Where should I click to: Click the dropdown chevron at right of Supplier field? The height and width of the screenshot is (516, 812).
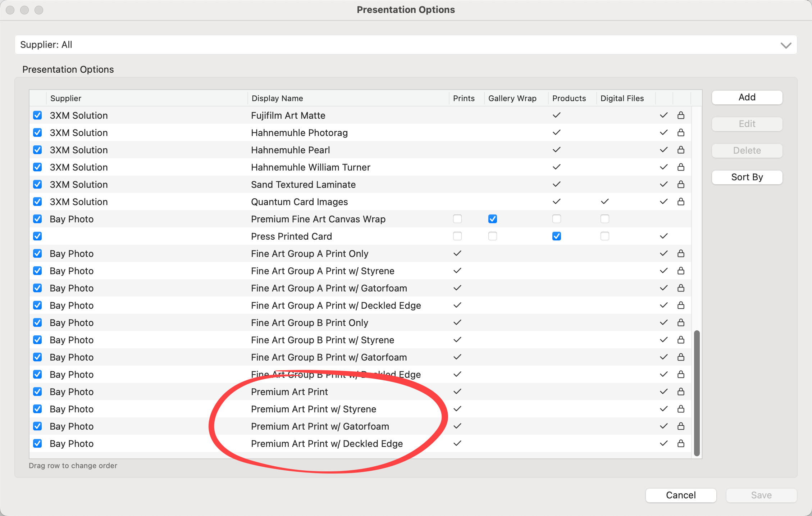pyautogui.click(x=786, y=45)
